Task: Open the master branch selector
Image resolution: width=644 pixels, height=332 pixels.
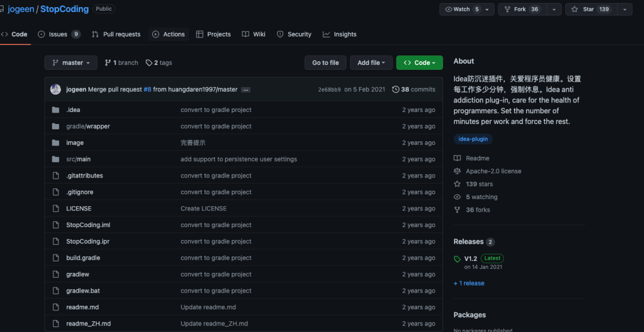Action: 71,63
